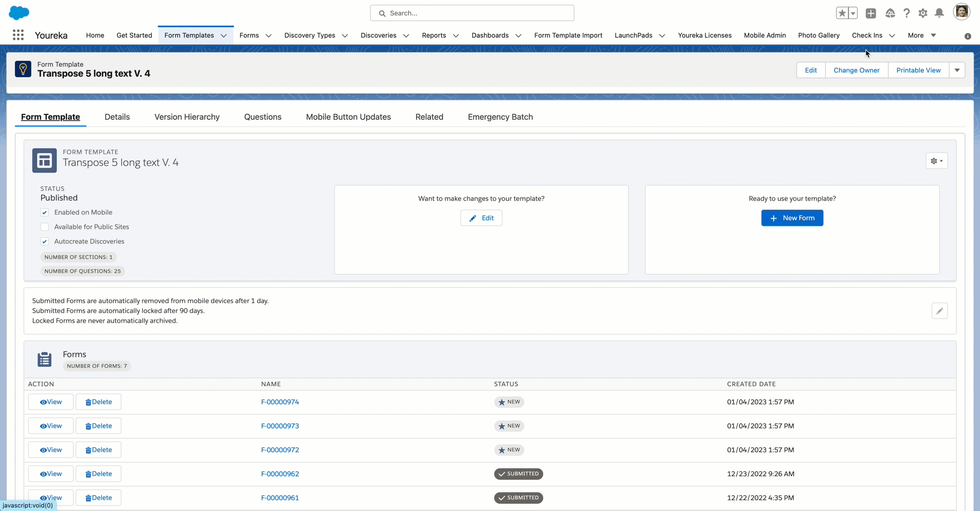
Task: Open the global create plus icon
Action: pyautogui.click(x=871, y=13)
